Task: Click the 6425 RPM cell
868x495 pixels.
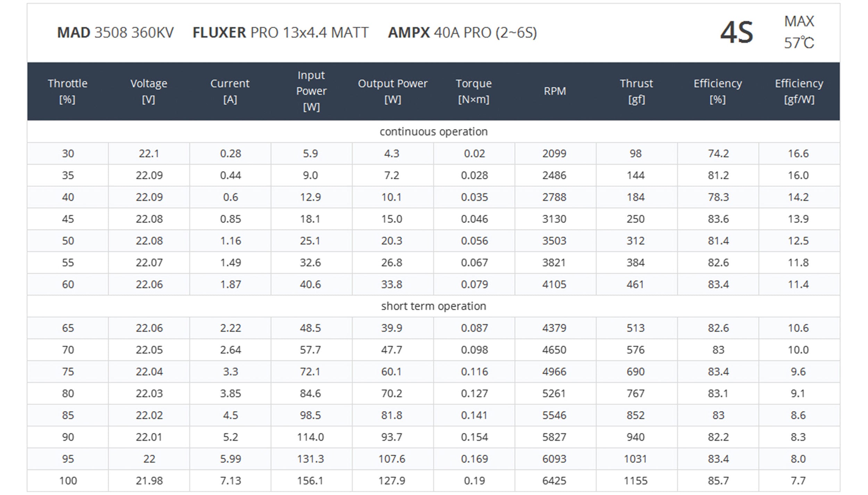Action: 554,481
